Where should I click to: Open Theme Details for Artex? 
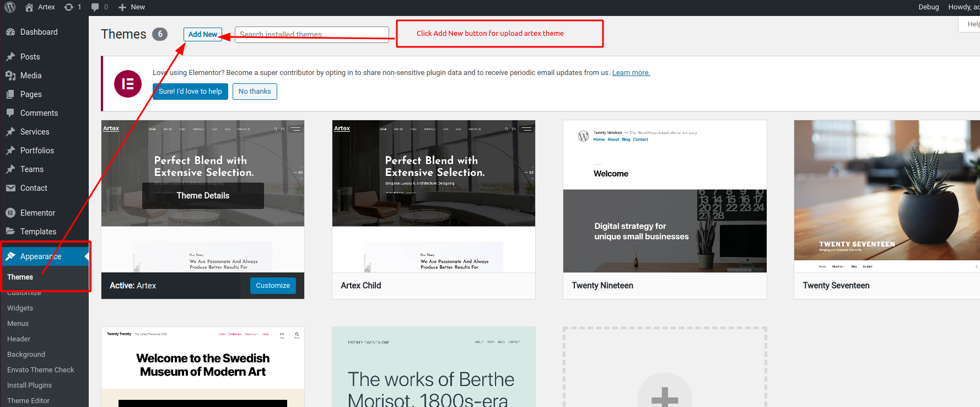click(x=203, y=196)
